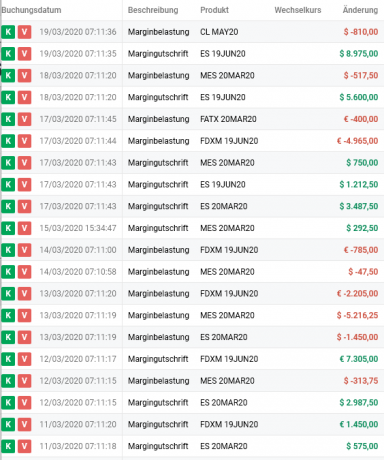Click the amount € -4.965,00
The image size is (384, 460).
[357, 141]
